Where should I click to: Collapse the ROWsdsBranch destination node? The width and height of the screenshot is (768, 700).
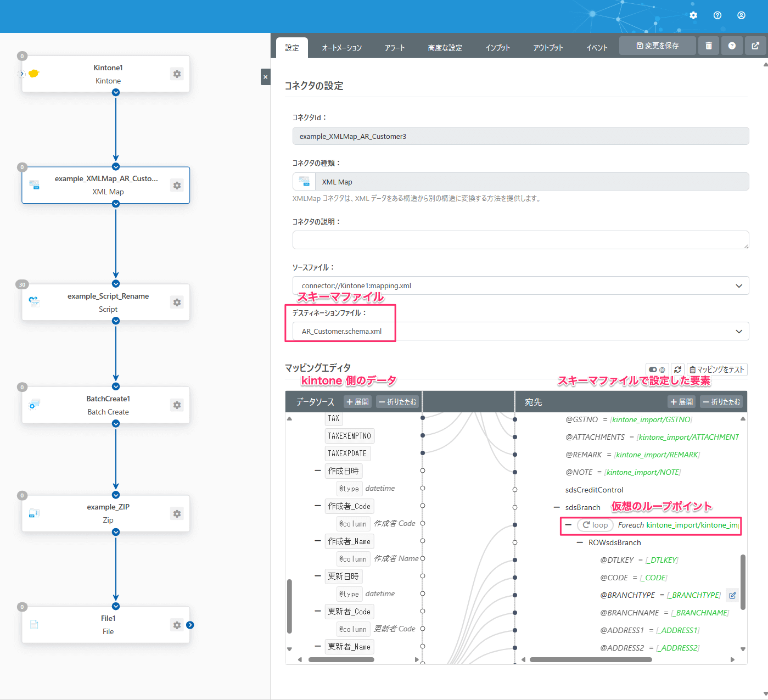pyautogui.click(x=580, y=542)
